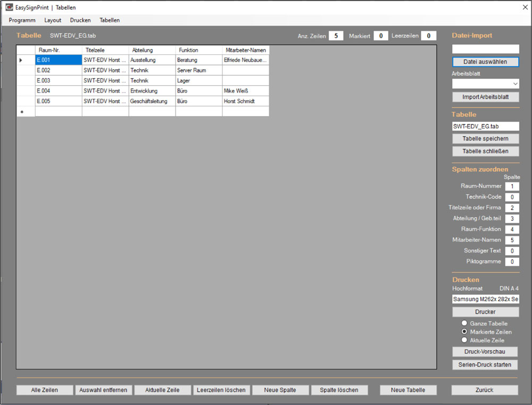Viewport: 532px width, 405px height.
Task: Select the Markierte Zeilen radio option
Action: [x=464, y=332]
